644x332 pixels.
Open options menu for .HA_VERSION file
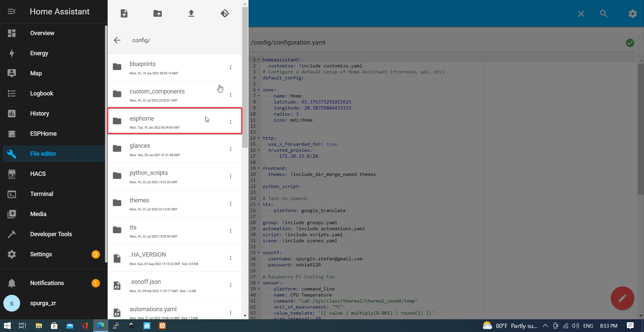pos(230,258)
